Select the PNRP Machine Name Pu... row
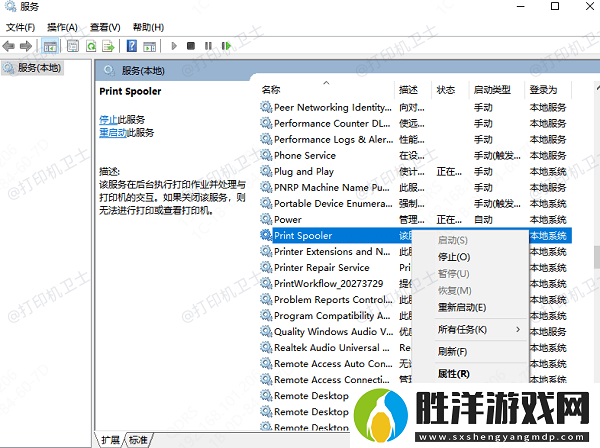Image resolution: width=600 pixels, height=448 pixels. click(x=415, y=187)
